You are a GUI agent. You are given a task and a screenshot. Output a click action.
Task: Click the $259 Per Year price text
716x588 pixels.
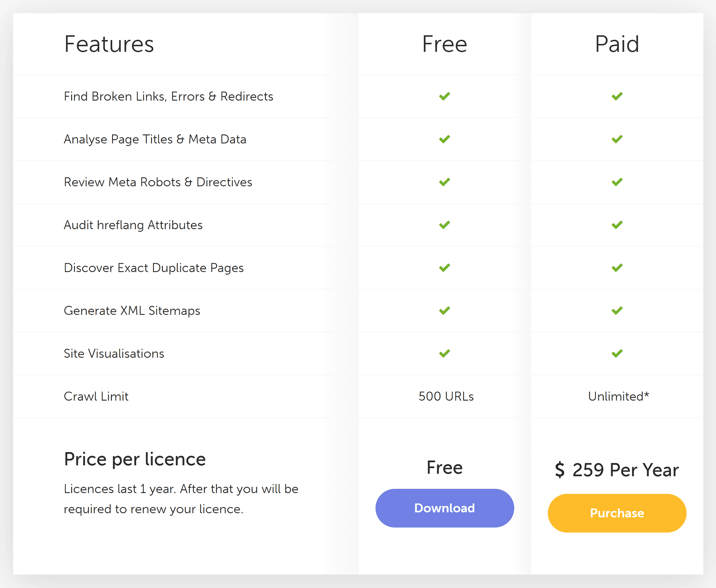click(617, 470)
